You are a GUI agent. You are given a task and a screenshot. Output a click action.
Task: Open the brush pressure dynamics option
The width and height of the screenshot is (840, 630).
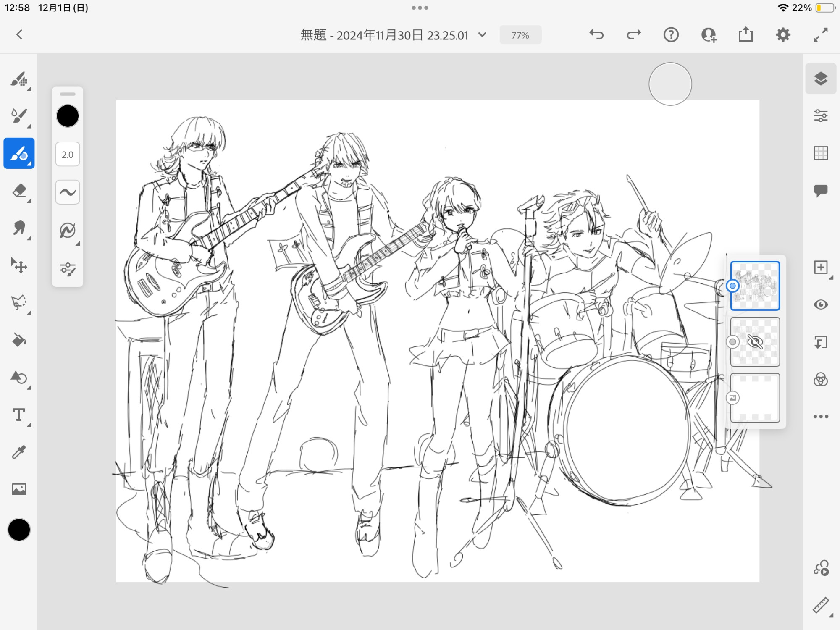point(68,231)
